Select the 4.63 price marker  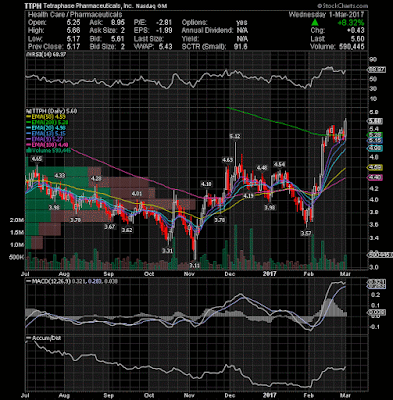pos(228,160)
